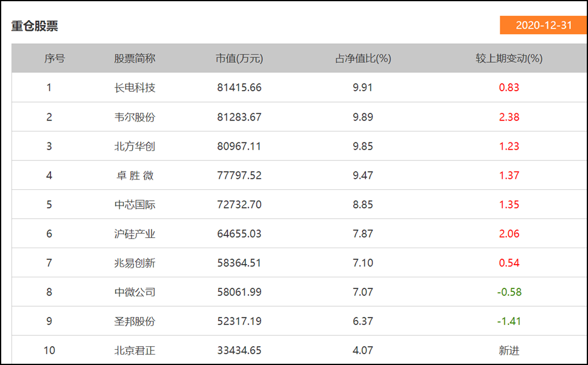The height and width of the screenshot is (365, 588).
Task: Open the 卓胜微 stock entry
Action: tap(135, 175)
